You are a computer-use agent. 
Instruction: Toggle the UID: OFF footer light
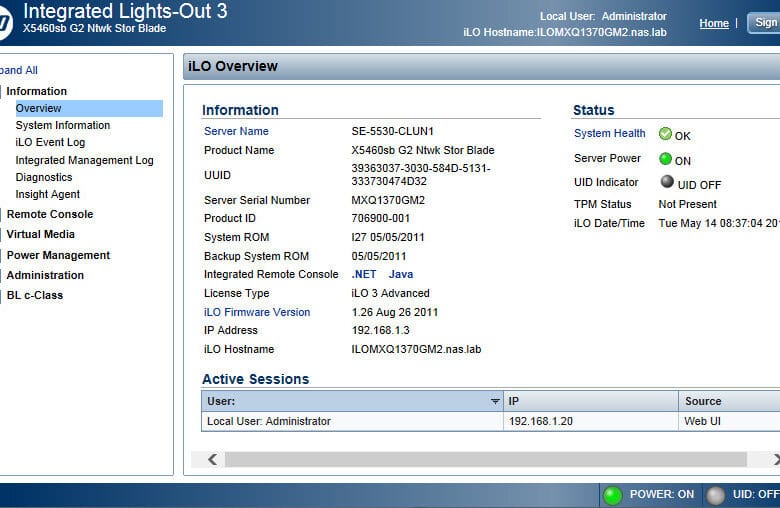click(715, 495)
